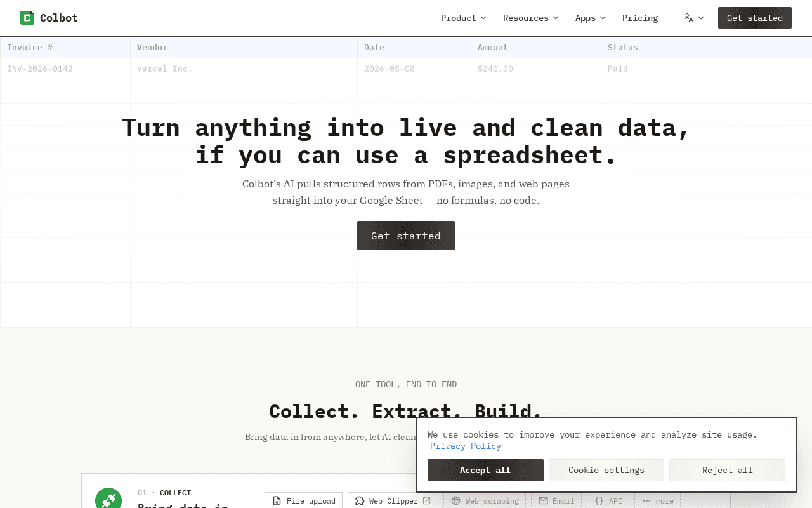Reject all cookies

tap(728, 470)
